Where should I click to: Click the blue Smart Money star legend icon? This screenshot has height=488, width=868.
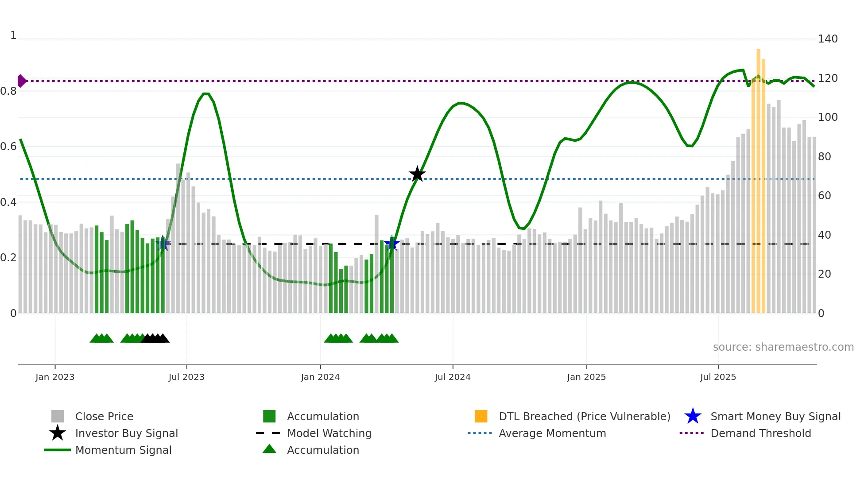click(x=693, y=416)
